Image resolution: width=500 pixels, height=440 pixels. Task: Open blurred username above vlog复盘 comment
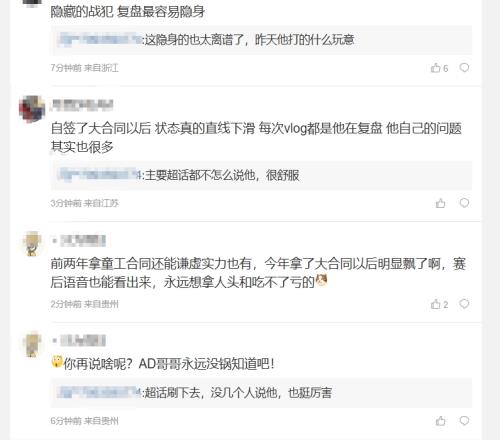pos(82,105)
